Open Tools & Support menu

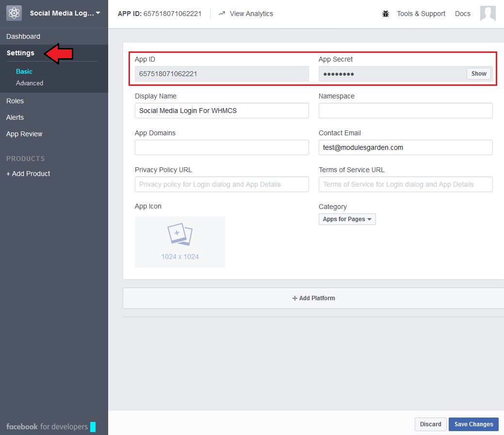pos(421,14)
